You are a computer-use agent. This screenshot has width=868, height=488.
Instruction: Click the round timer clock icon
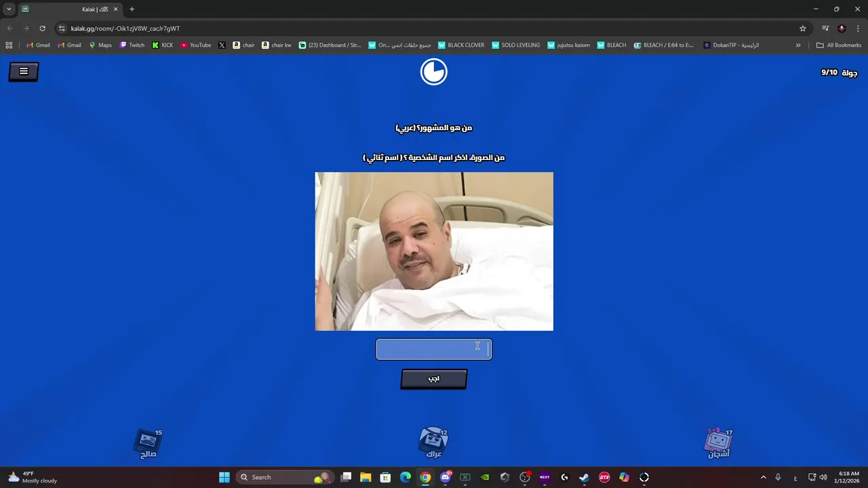coord(434,72)
